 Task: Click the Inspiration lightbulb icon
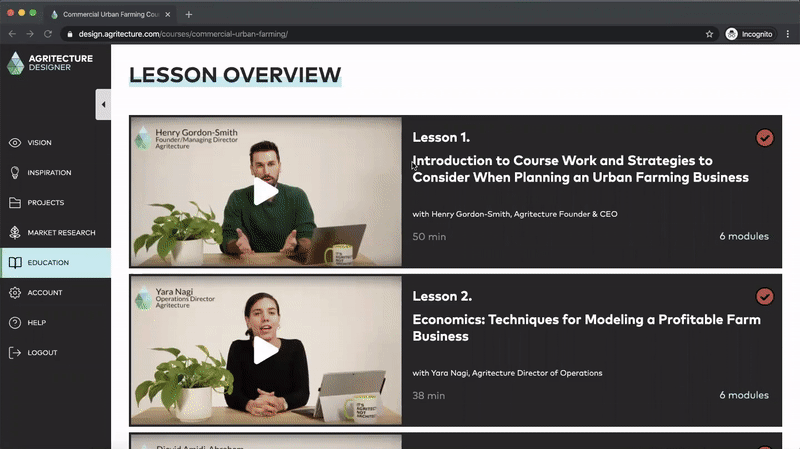pos(15,172)
